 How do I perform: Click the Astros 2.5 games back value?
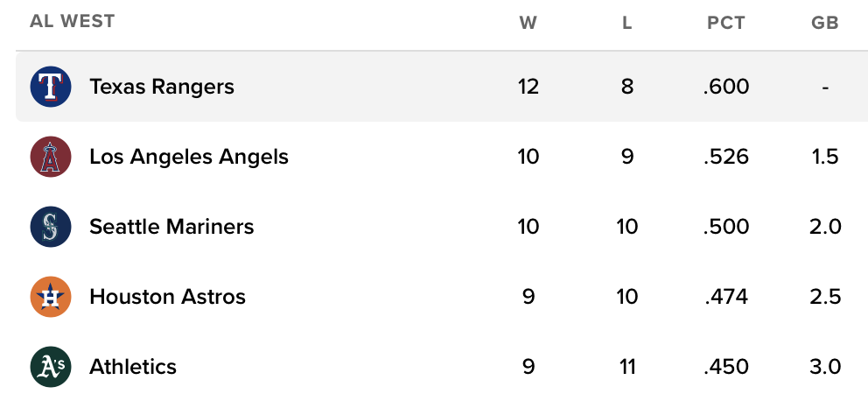[x=825, y=297]
